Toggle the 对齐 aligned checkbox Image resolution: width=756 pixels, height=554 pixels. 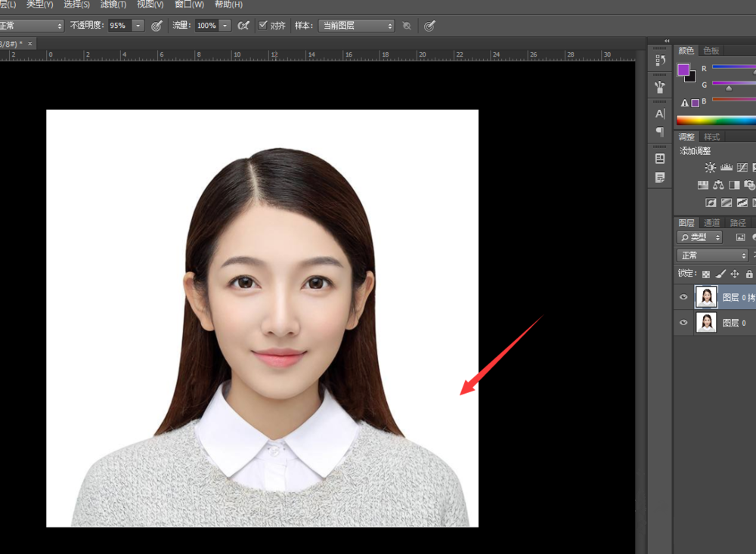coord(263,26)
